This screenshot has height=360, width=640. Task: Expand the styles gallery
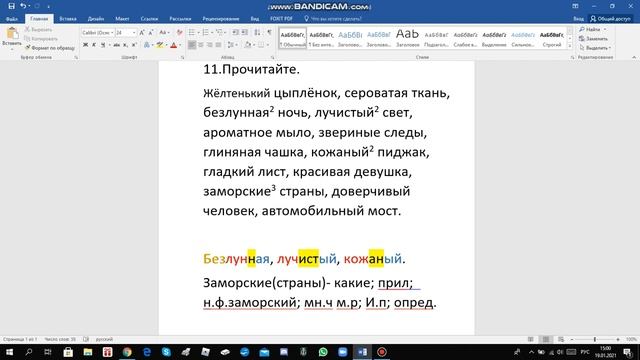[x=570, y=46]
